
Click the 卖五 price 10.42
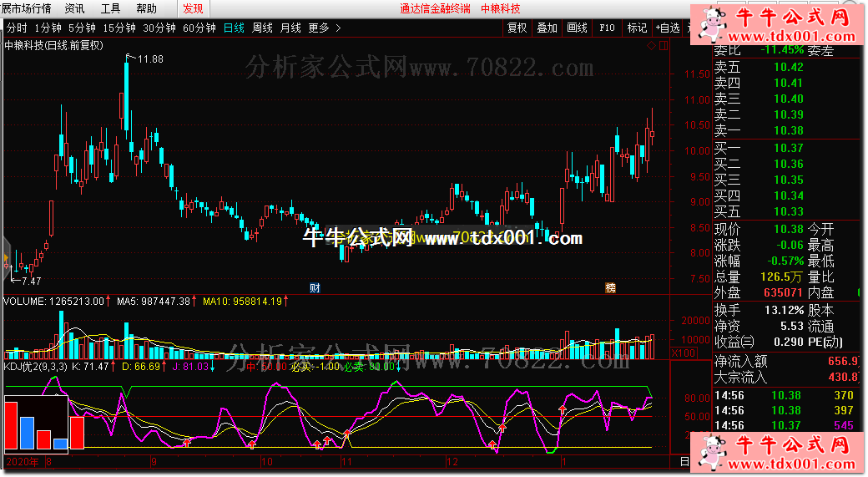788,67
